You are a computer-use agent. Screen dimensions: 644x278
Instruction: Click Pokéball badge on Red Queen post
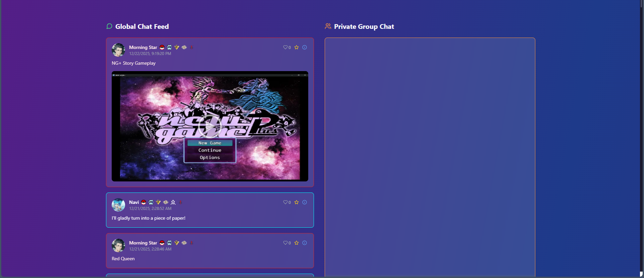pos(162,243)
